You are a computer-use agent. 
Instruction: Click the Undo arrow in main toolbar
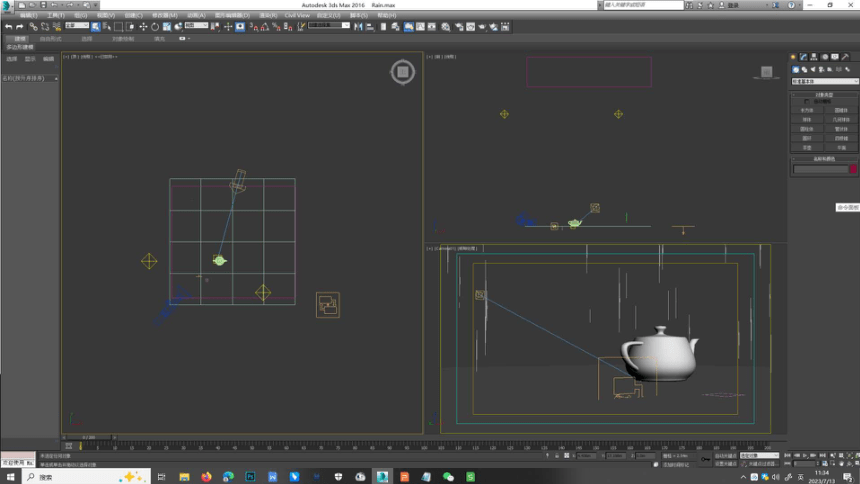pos(8,26)
